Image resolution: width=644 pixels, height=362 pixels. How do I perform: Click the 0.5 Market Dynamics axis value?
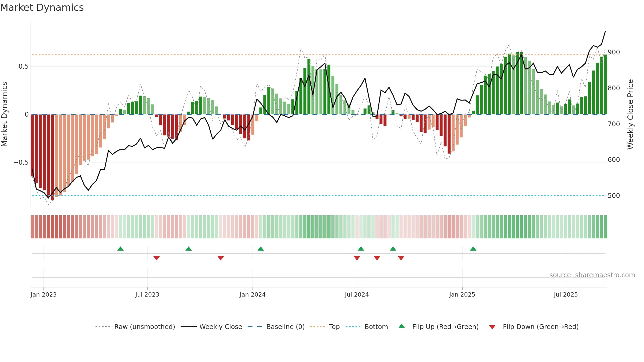tap(24, 67)
